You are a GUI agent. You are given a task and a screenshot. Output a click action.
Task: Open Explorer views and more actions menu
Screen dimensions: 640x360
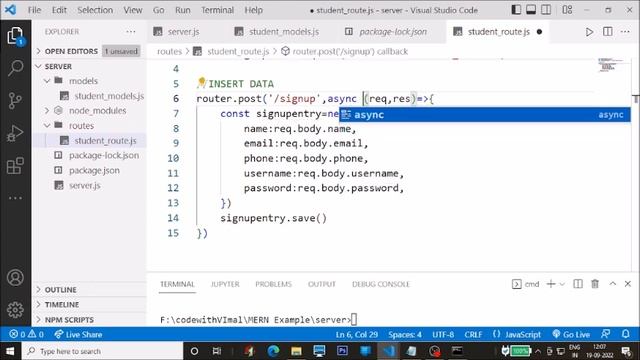point(131,31)
